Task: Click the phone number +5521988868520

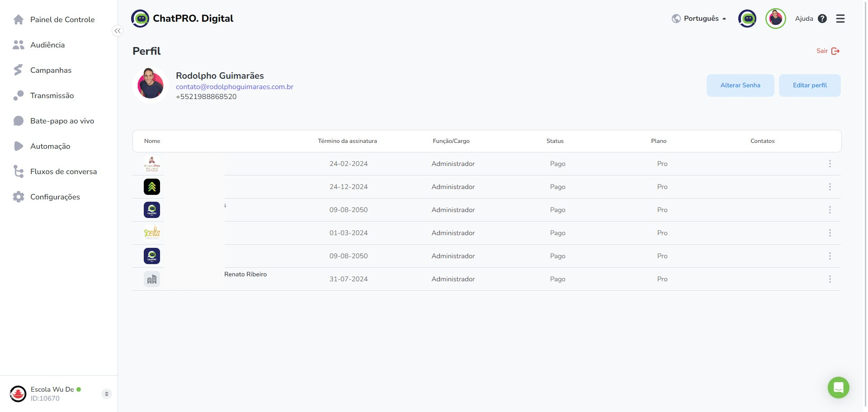Action: coord(206,97)
